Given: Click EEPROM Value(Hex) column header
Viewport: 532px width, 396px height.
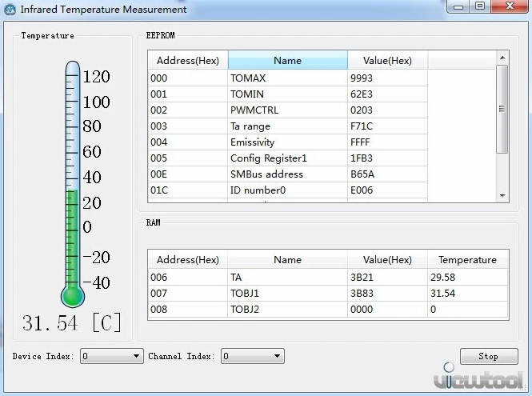Looking at the screenshot, I should click(x=387, y=61).
